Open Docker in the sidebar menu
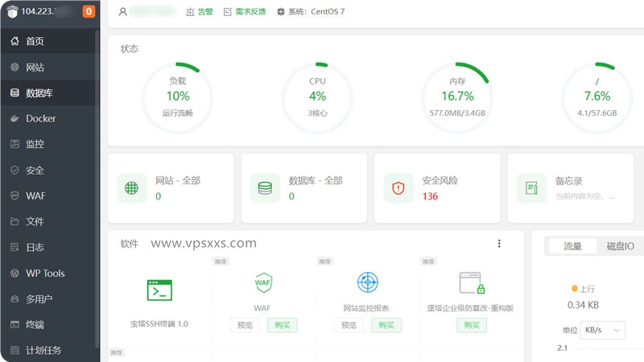644x362 pixels. [50, 118]
